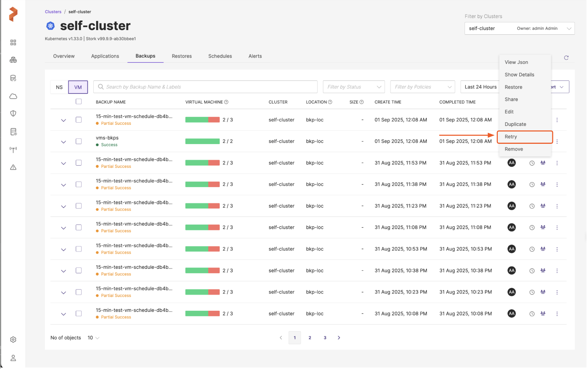Click the refresh icon above the table
Screen dimensions: 588x369
[566, 58]
